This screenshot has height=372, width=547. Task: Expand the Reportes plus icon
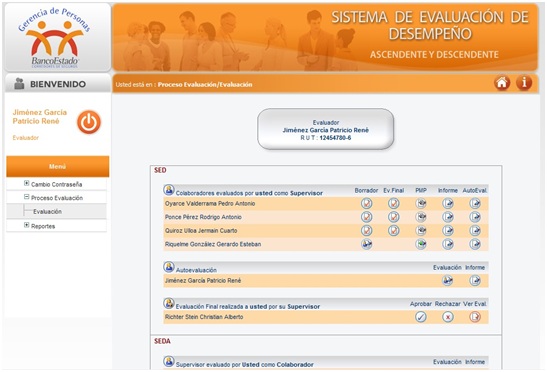[x=27, y=225]
